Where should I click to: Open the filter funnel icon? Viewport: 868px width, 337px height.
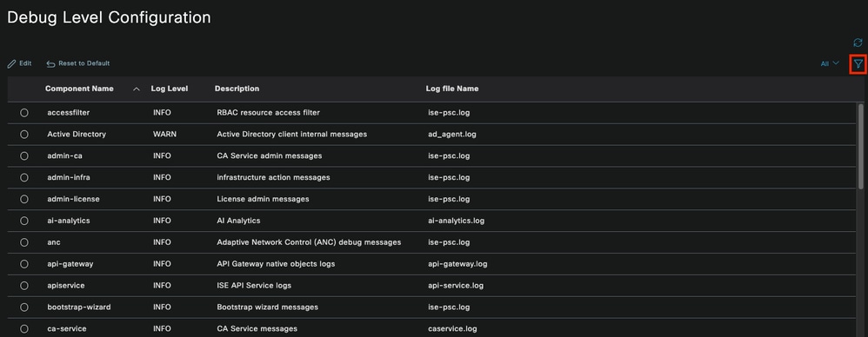(858, 64)
